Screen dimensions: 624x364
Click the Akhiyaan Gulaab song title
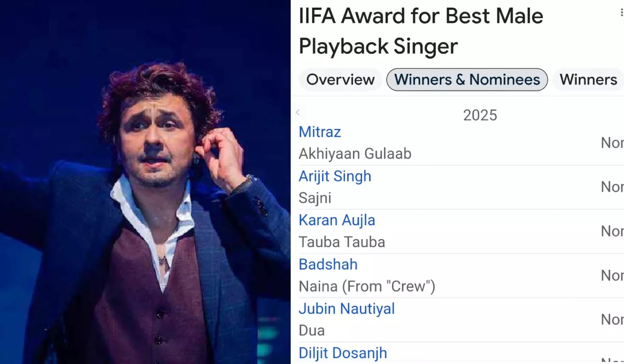[x=355, y=154]
